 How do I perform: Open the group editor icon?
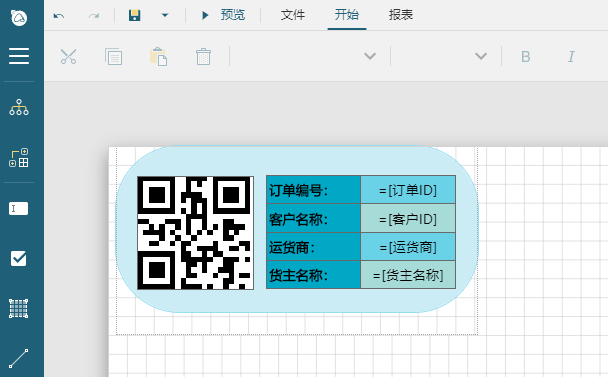click(x=19, y=157)
